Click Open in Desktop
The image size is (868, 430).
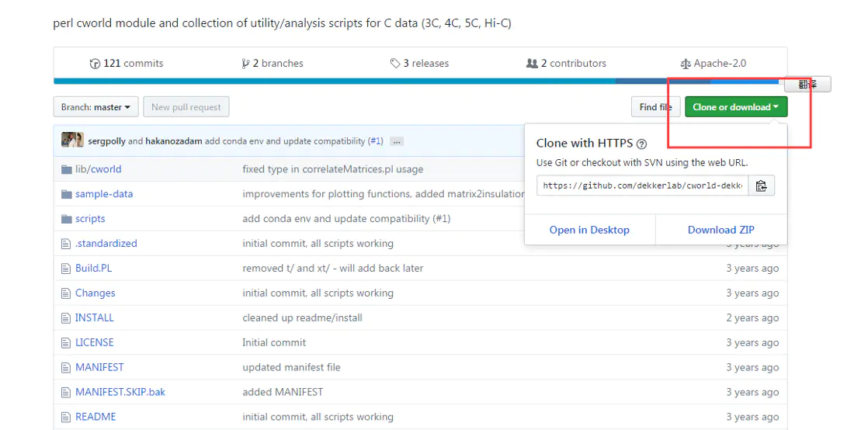pyautogui.click(x=589, y=230)
